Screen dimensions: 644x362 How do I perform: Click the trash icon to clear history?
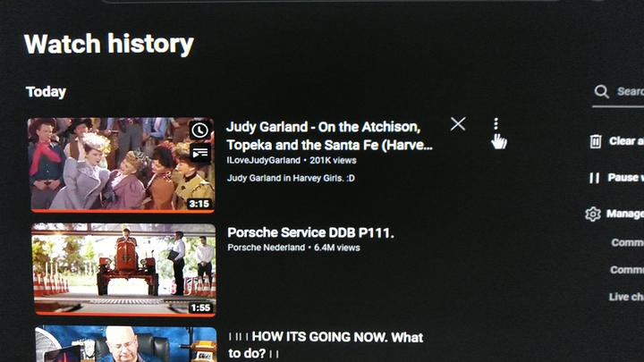click(x=595, y=141)
